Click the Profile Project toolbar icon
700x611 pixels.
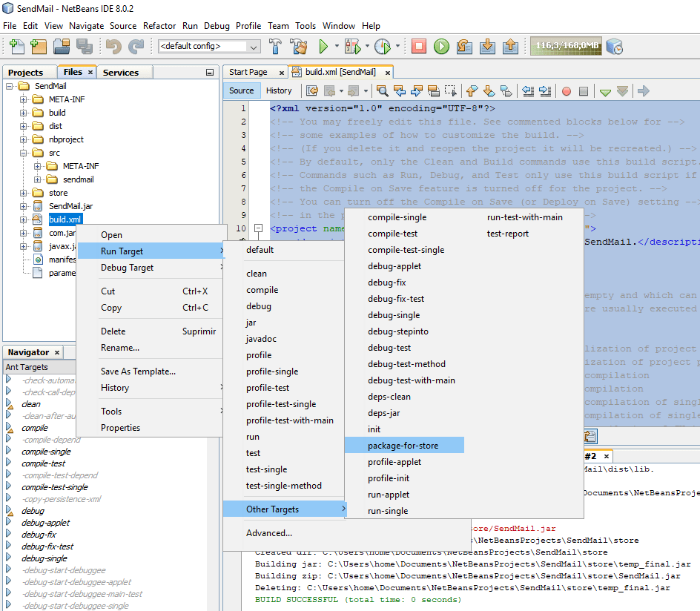[x=383, y=46]
